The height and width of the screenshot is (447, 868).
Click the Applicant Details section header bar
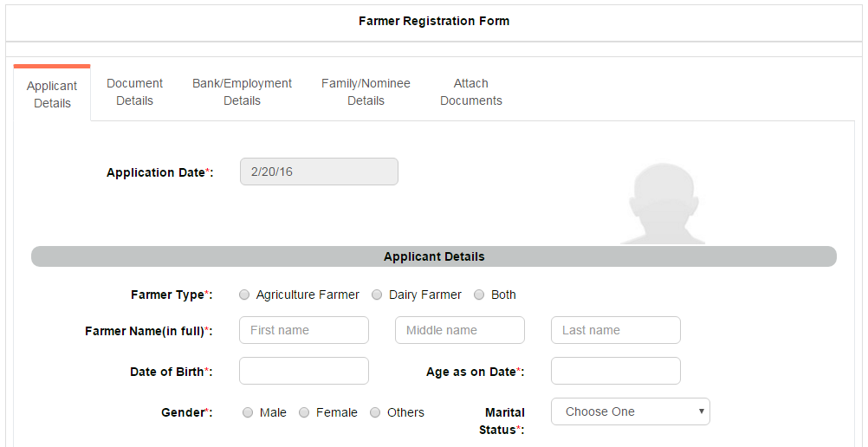pos(433,256)
